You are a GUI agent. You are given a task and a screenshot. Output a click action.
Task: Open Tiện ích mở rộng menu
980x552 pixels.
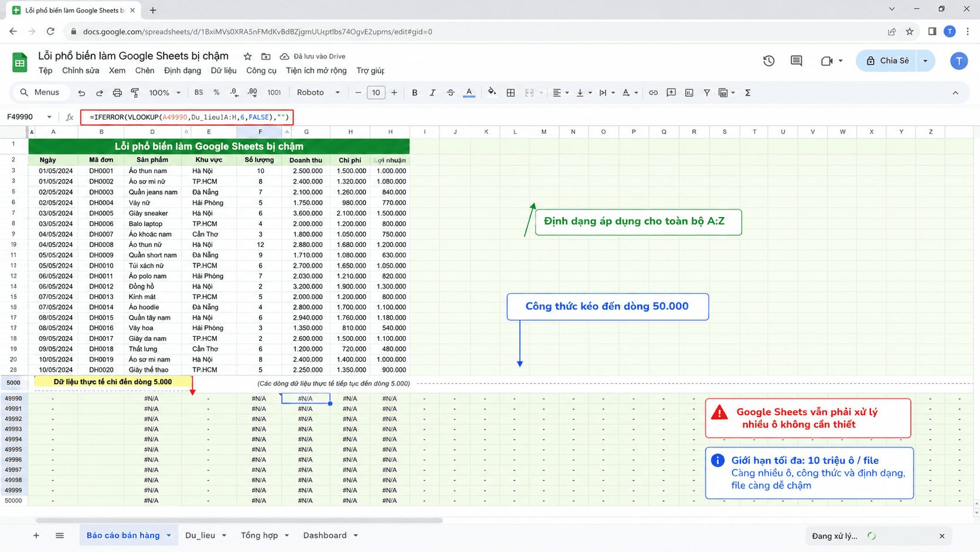pos(317,70)
